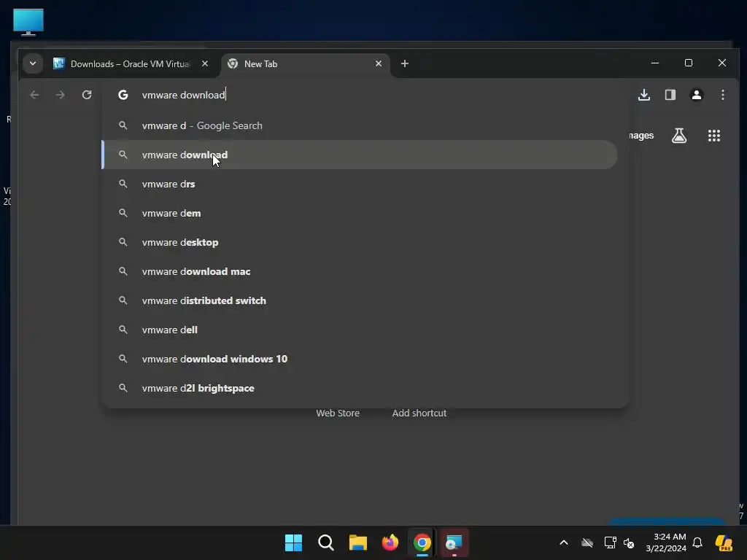Open the notifications bell icon
The image size is (747, 560).
point(697,542)
